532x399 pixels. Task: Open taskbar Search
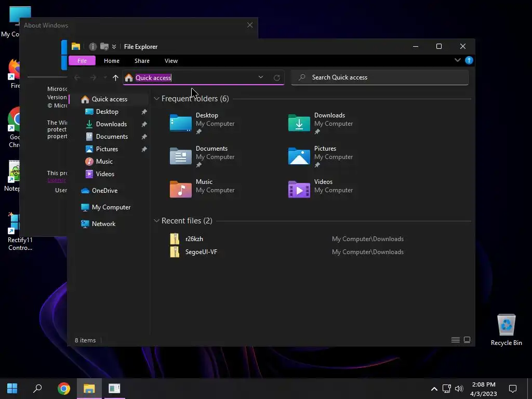tap(37, 389)
